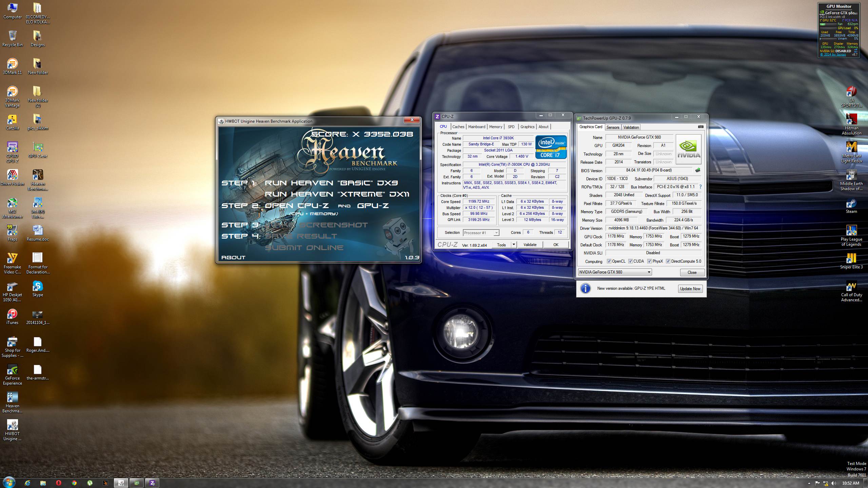
Task: Click the GPU-Z bus interface question mark
Action: pos(700,187)
